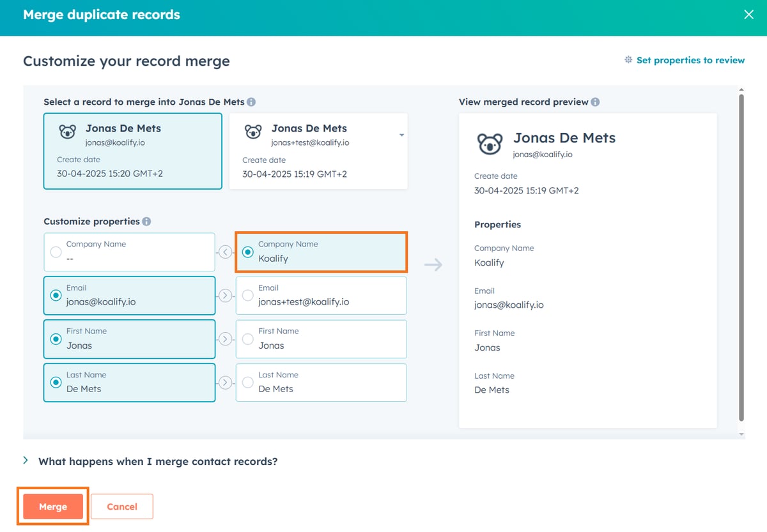Click the koala avatar on Jonas De Mets card
Screen dimensions: 767x532
(x=67, y=131)
